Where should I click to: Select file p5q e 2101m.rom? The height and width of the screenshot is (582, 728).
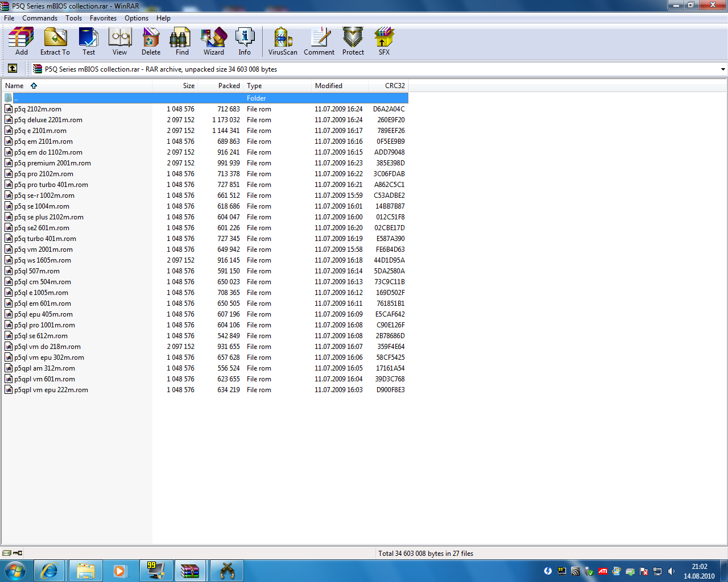pyautogui.click(x=205, y=131)
